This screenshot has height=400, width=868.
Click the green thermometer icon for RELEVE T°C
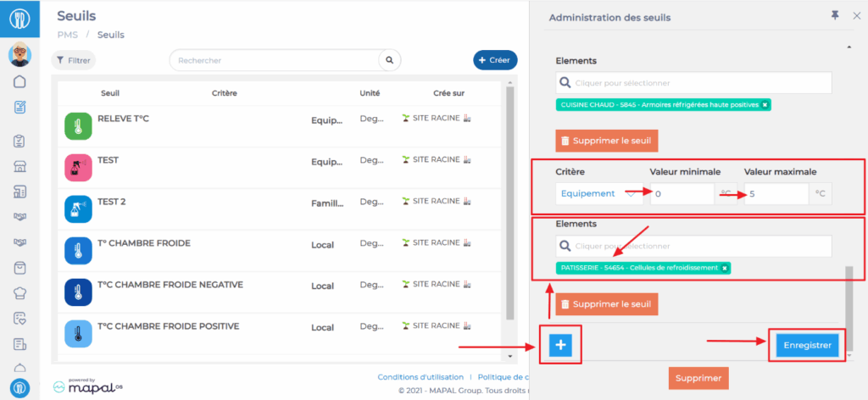[78, 125]
